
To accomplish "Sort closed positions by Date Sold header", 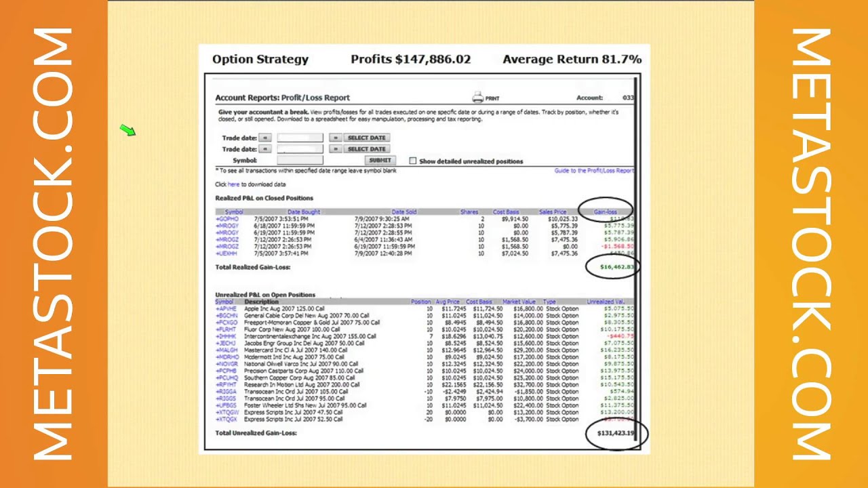I will (x=404, y=212).
